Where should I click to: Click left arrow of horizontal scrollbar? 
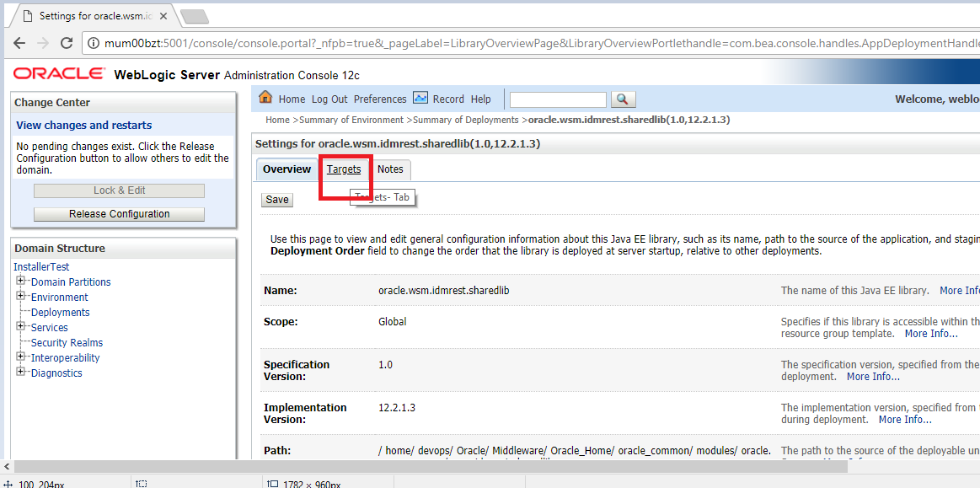[x=6, y=466]
